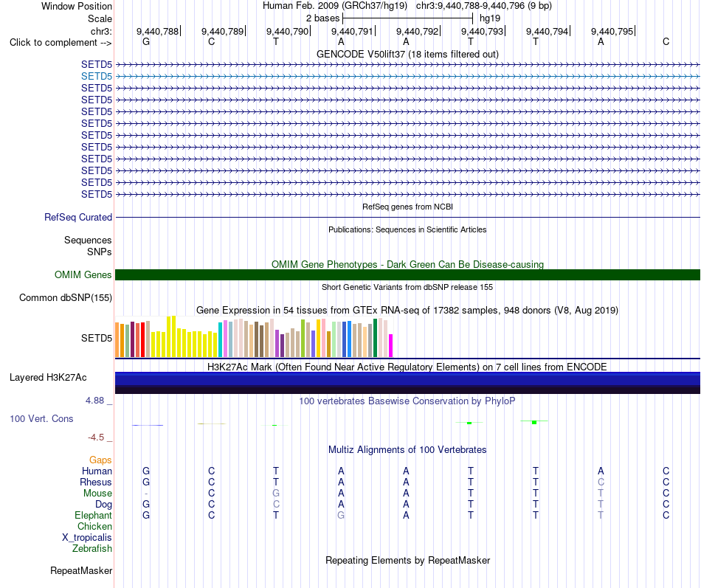Image resolution: width=701 pixels, height=588 pixels.
Task: Open the Layered H3K27Ac track label
Action: tap(48, 378)
